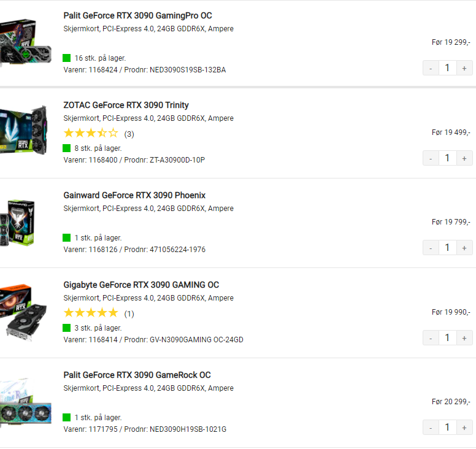
Task: Click the Palit GamingPro OC product image
Action: (26, 42)
